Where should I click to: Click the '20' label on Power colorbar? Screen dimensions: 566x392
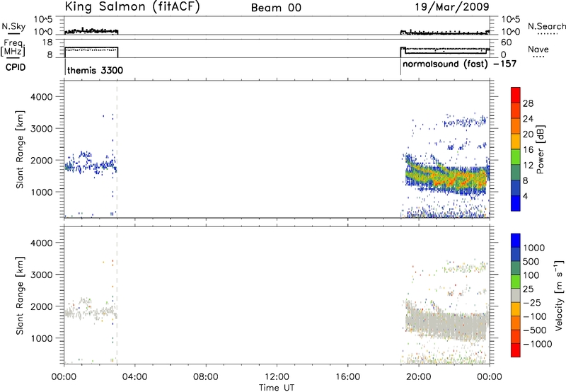pyautogui.click(x=528, y=134)
